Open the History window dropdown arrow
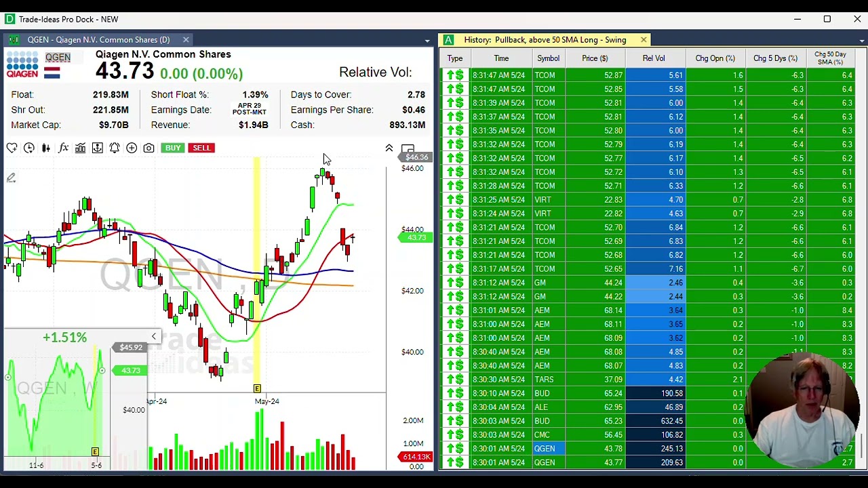Screen dimensions: 868x488 point(862,41)
